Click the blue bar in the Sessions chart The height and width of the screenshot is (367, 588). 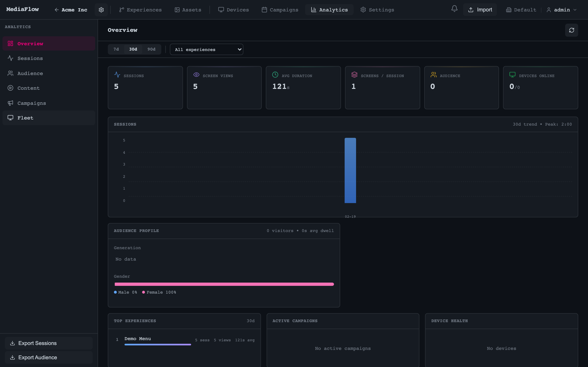pyautogui.click(x=350, y=170)
